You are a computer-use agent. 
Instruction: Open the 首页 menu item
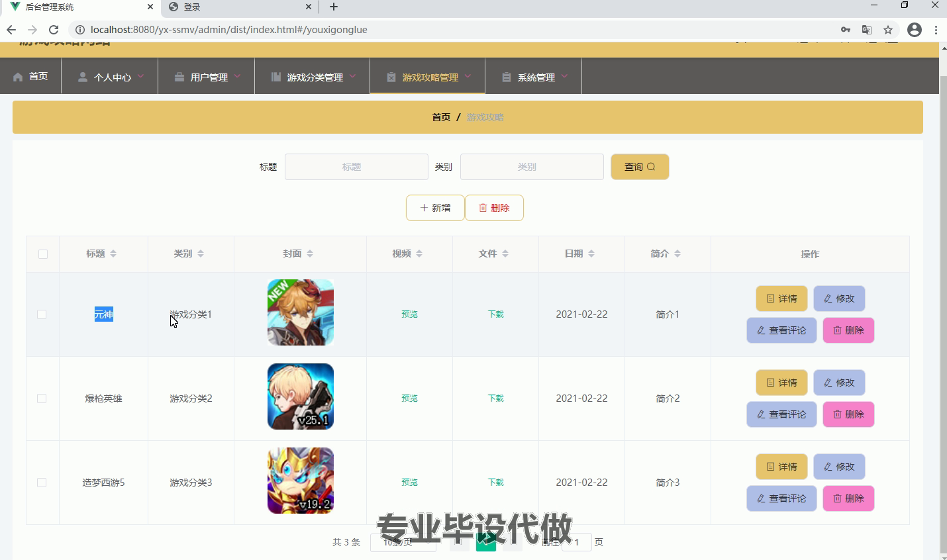coord(30,76)
